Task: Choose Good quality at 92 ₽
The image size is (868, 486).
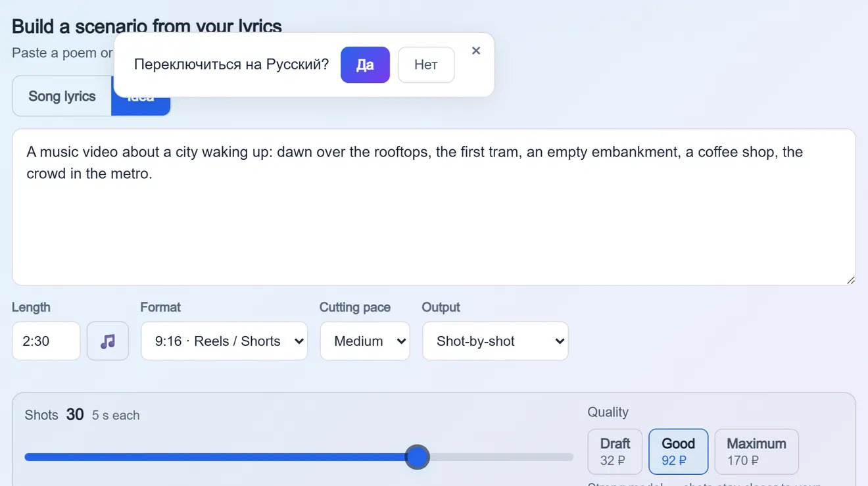Action: pos(678,451)
